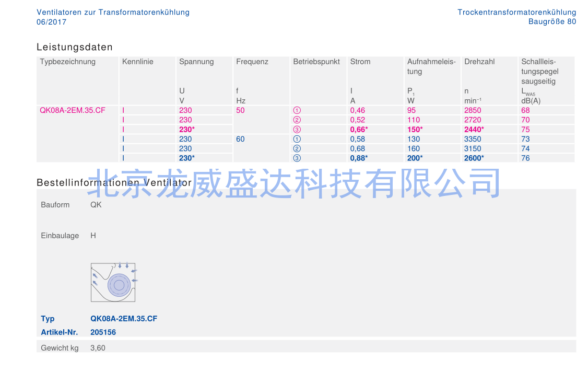Click operating point ② in the 0,68 A row

coord(297,148)
